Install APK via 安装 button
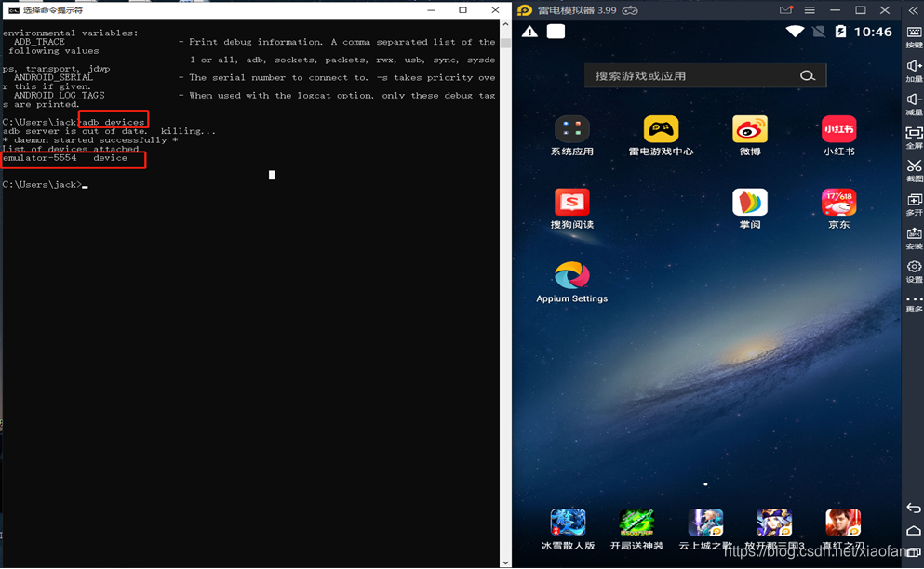Image resolution: width=924 pixels, height=569 pixels. click(x=914, y=237)
